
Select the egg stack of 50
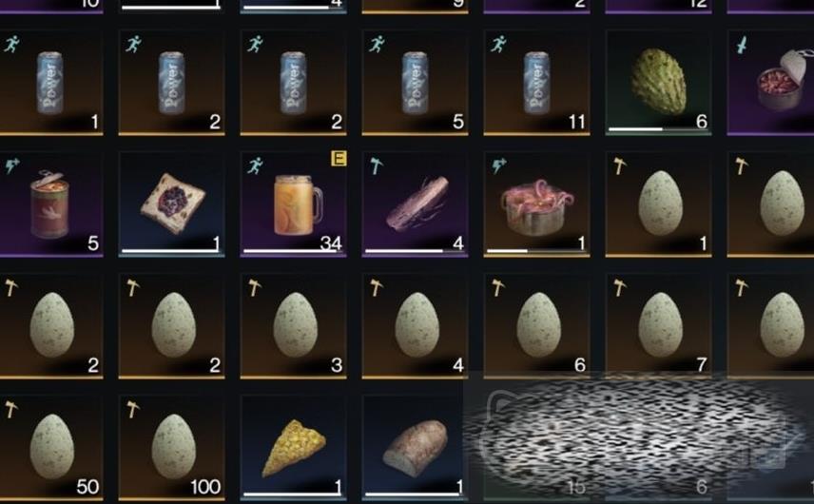50,448
